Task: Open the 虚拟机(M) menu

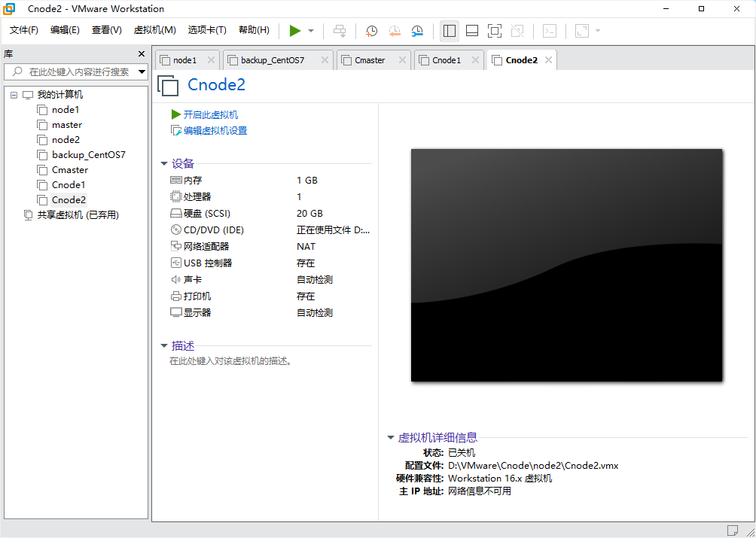Action: tap(155, 30)
